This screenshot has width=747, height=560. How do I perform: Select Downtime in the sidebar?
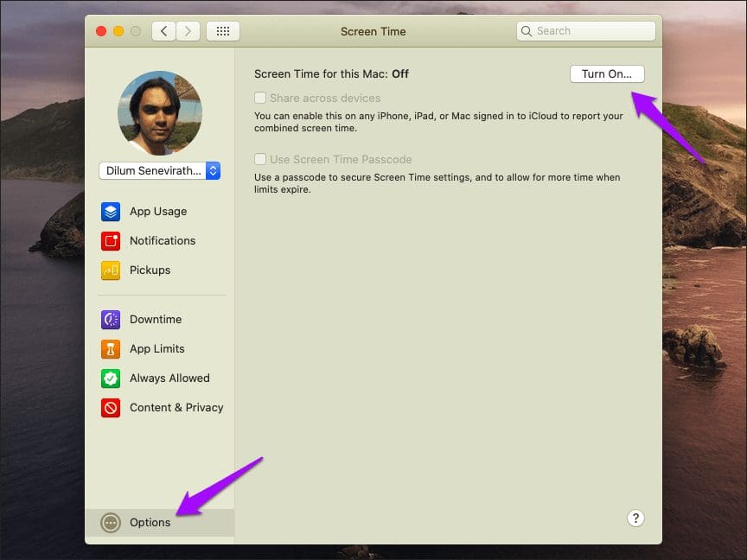[156, 320]
